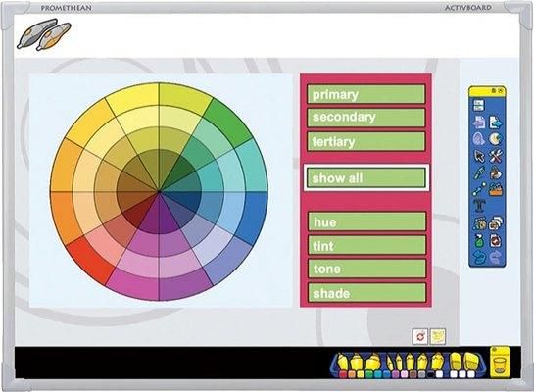Click the shade button

[x=366, y=293]
